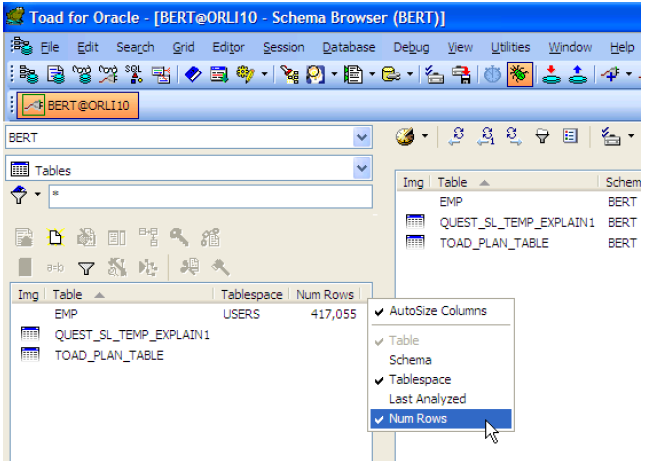Open the Database menu
The height and width of the screenshot is (464, 645).
[349, 47]
